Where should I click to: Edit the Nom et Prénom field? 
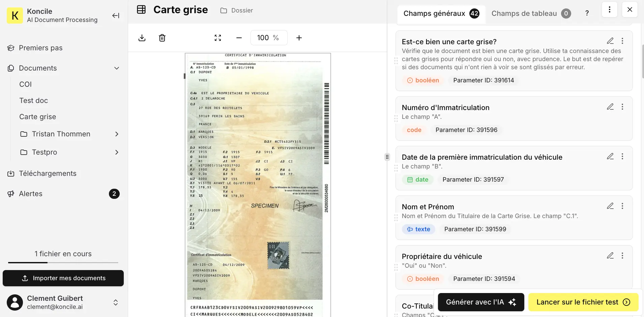pyautogui.click(x=610, y=206)
